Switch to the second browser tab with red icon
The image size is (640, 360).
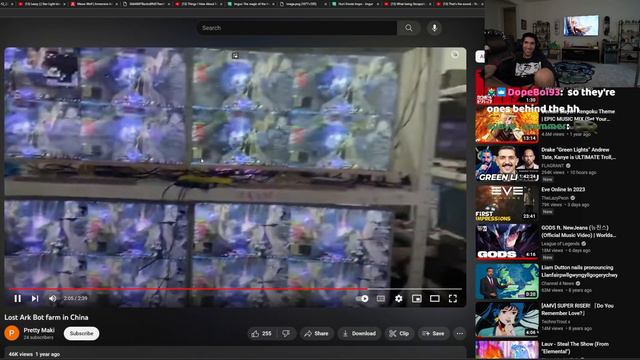point(93,4)
